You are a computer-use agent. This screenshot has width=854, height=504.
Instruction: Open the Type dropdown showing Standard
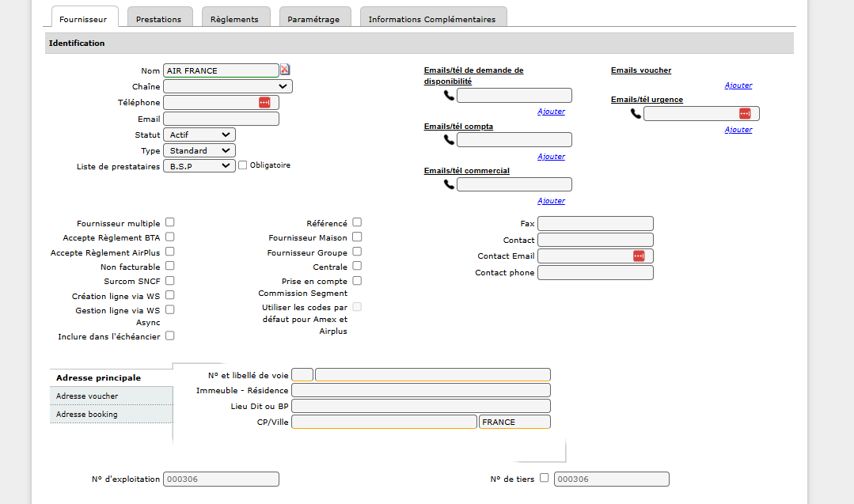(199, 150)
